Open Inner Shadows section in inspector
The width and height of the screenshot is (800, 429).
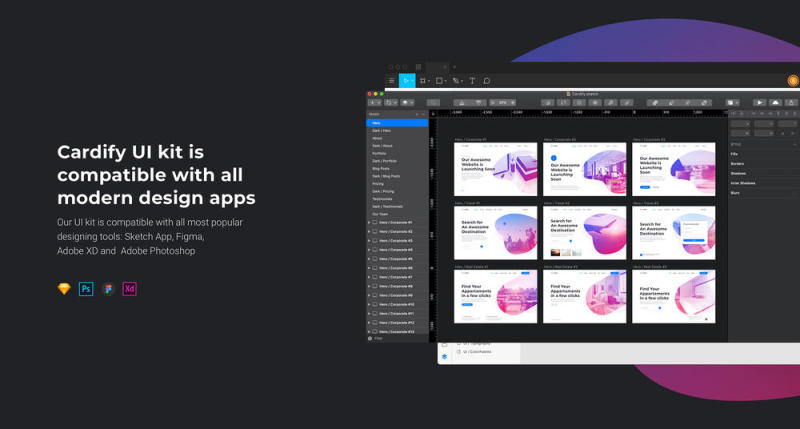(743, 183)
